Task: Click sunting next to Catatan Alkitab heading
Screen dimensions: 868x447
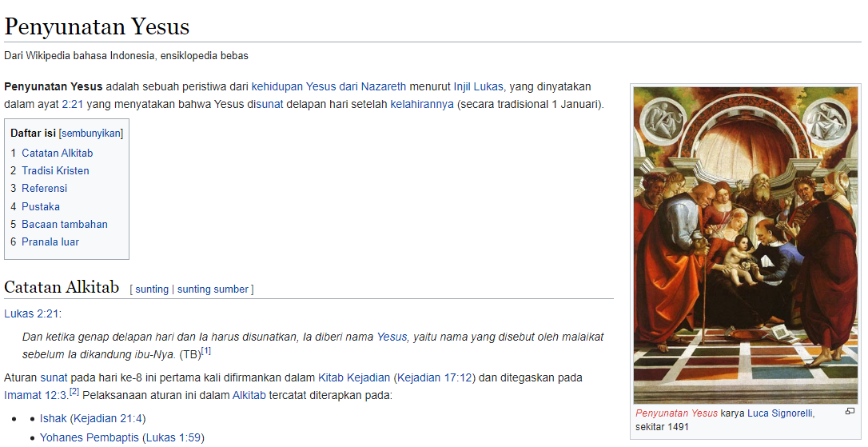Action: [x=152, y=289]
